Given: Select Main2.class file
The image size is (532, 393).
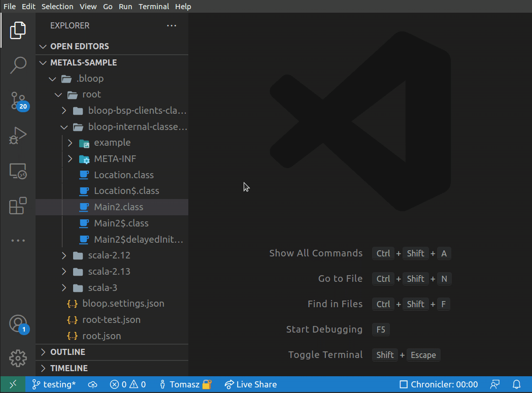Looking at the screenshot, I should point(112,207).
